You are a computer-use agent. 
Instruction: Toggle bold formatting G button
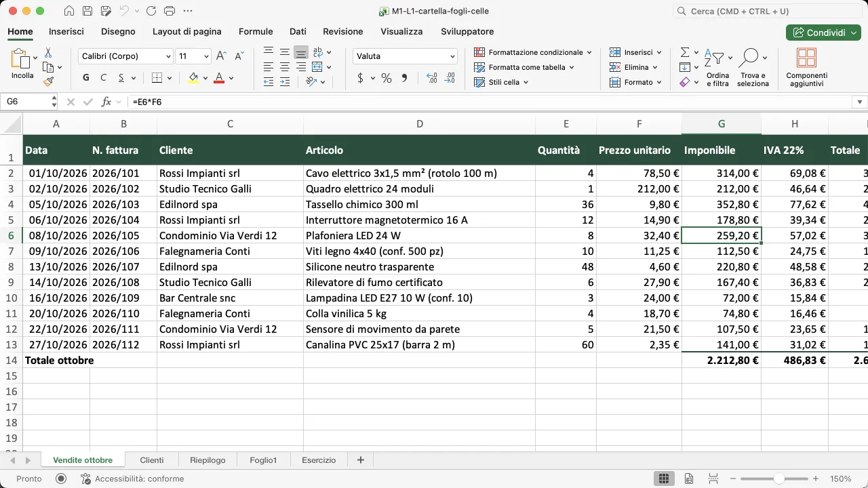tap(86, 78)
